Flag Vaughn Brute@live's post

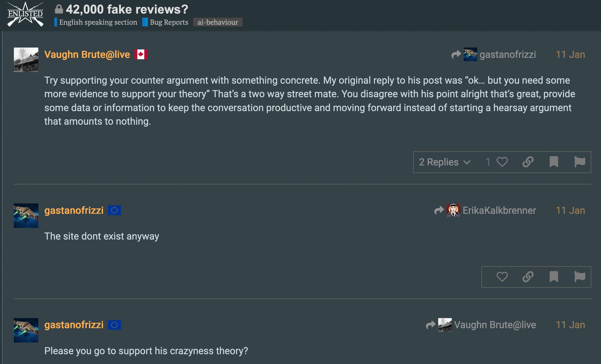pyautogui.click(x=579, y=162)
